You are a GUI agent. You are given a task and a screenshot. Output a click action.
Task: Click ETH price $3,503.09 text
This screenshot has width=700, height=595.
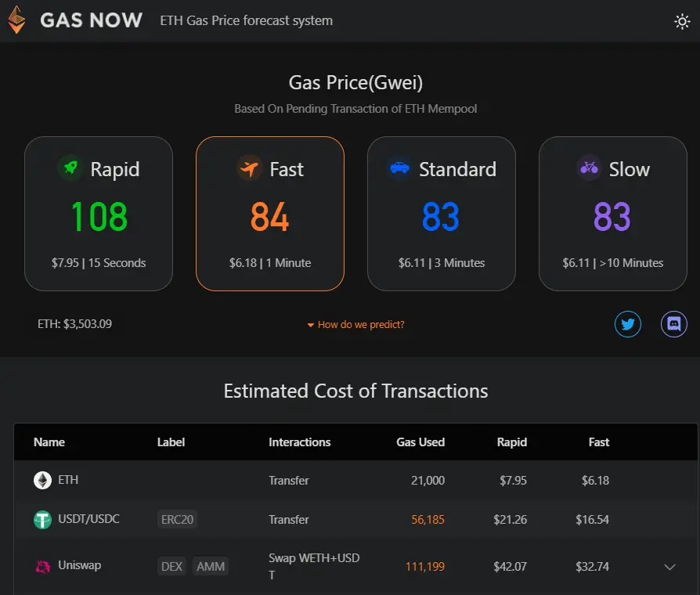point(74,324)
